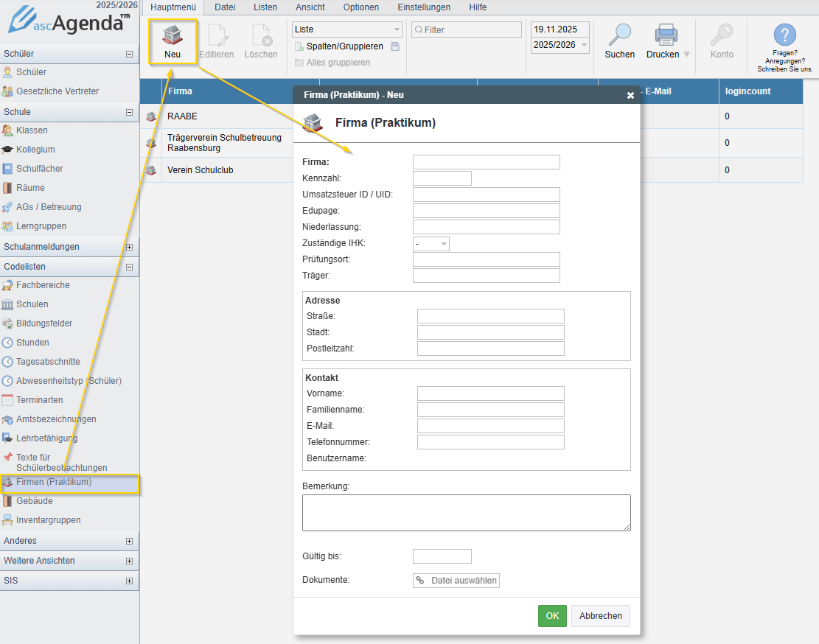Open the 2025/2026 school year dropdown
This screenshot has height=644, width=819.
click(560, 46)
